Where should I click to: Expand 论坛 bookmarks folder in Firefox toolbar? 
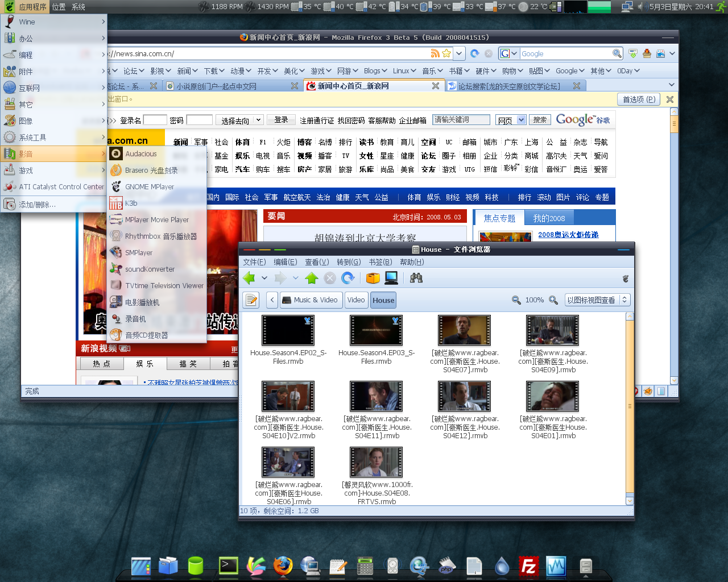(135, 70)
